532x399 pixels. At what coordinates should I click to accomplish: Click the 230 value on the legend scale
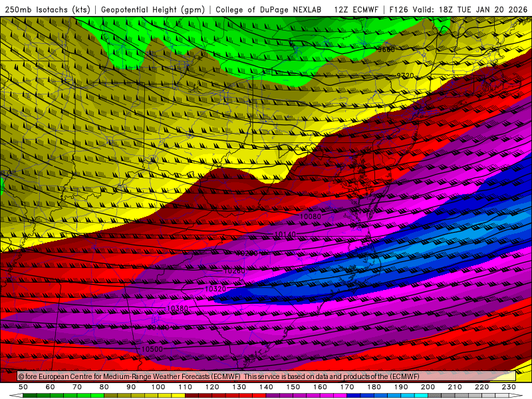pyautogui.click(x=509, y=387)
